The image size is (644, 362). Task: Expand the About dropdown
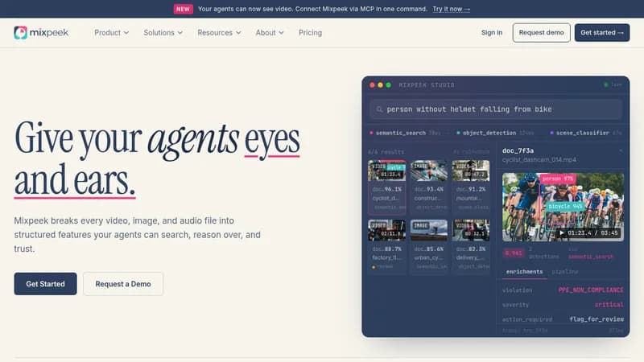point(270,32)
